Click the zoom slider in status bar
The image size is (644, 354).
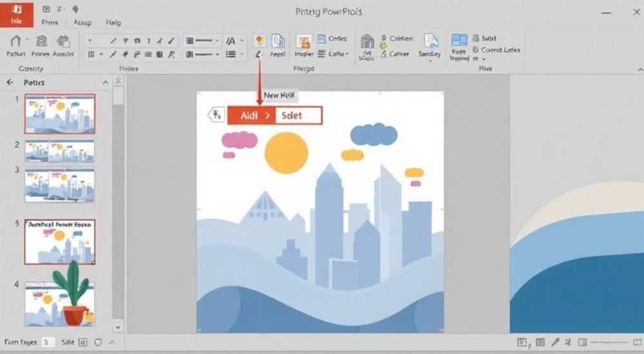click(609, 342)
